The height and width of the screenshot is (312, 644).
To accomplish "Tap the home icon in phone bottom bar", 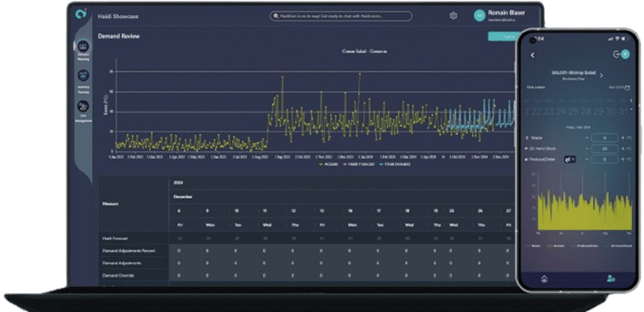I will pyautogui.click(x=545, y=278).
